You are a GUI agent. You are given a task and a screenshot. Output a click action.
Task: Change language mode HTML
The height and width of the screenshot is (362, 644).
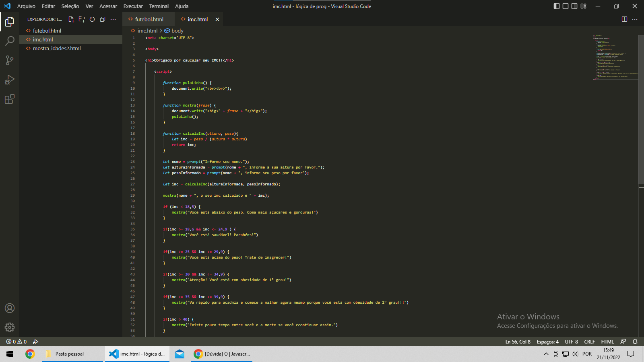607,342
